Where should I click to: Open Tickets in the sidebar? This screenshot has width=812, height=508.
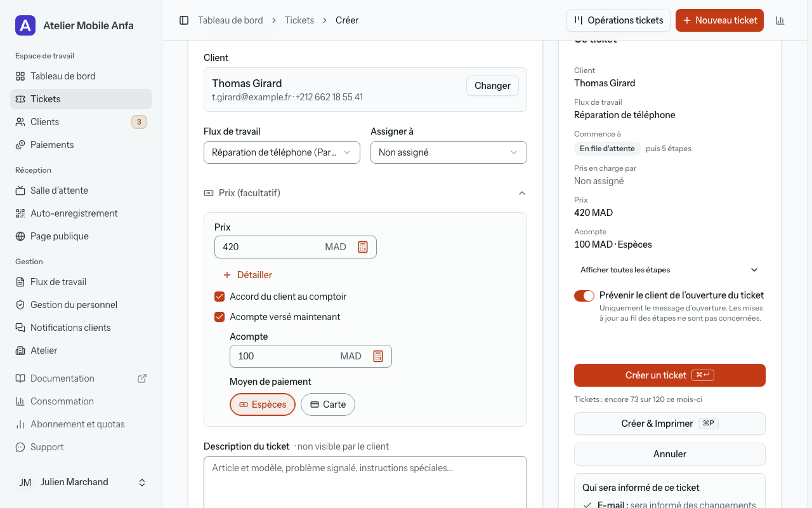[81, 99]
